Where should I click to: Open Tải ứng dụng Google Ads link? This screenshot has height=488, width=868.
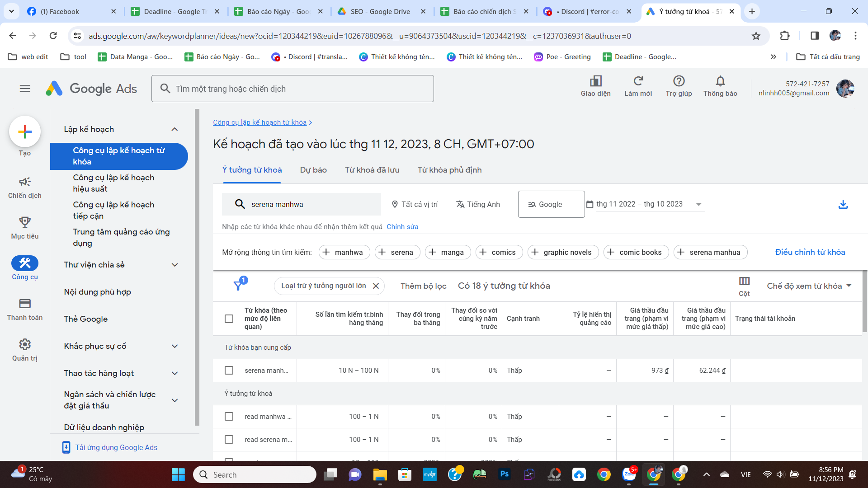[x=116, y=447]
